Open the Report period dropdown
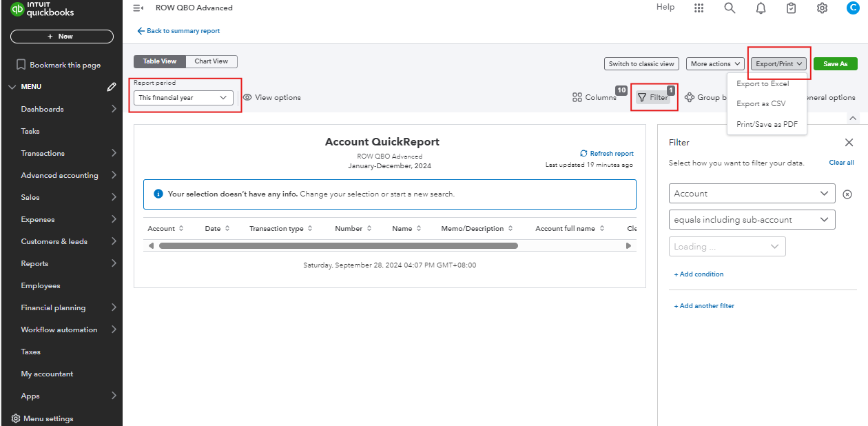The height and width of the screenshot is (426, 868). 183,98
